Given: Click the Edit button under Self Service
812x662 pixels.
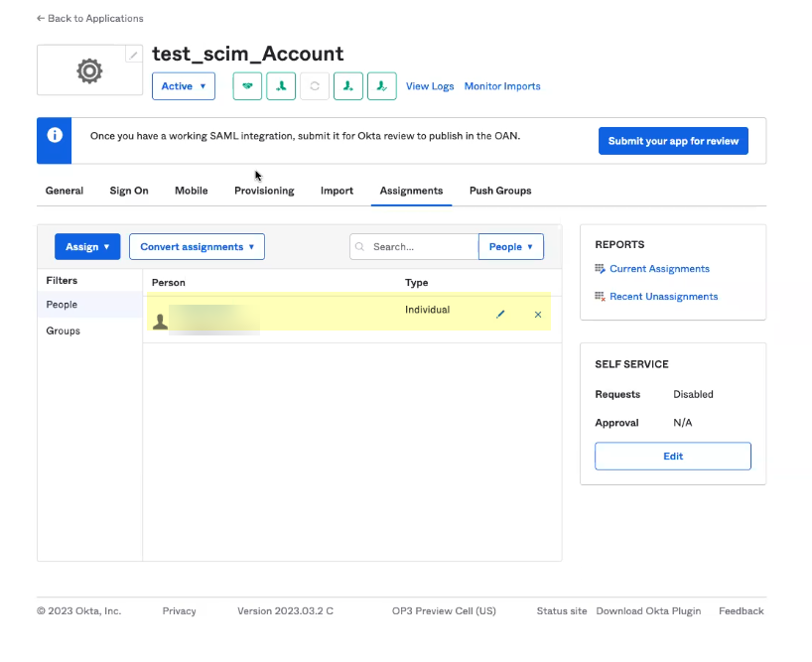Looking at the screenshot, I should [672, 457].
